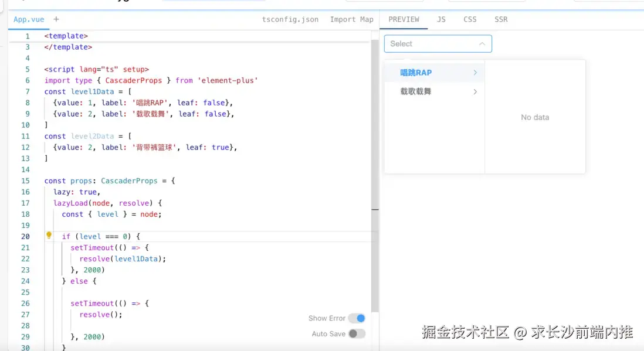Click the 'No data' text in cascader panel
Image resolution: width=644 pixels, height=351 pixels.
pyautogui.click(x=535, y=117)
